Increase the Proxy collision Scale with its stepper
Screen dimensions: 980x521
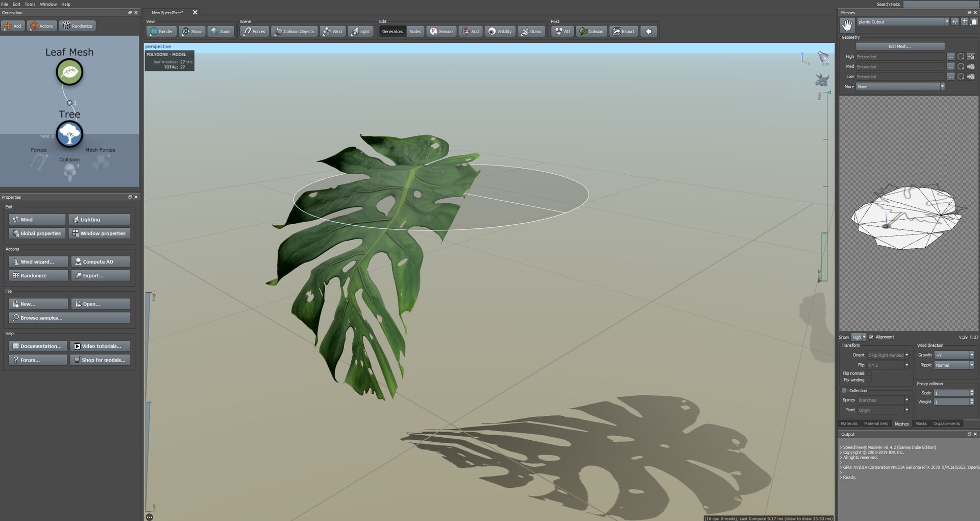972,391
